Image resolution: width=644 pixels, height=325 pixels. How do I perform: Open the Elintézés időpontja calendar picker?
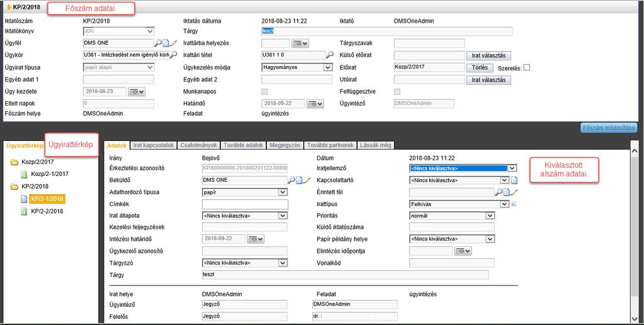(x=463, y=251)
